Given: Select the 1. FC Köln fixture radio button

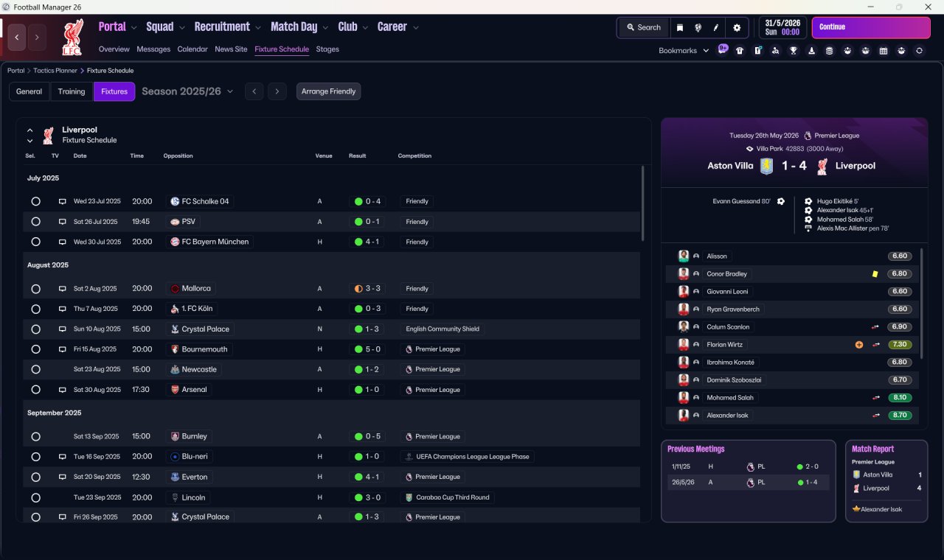Looking at the screenshot, I should pyautogui.click(x=35, y=309).
